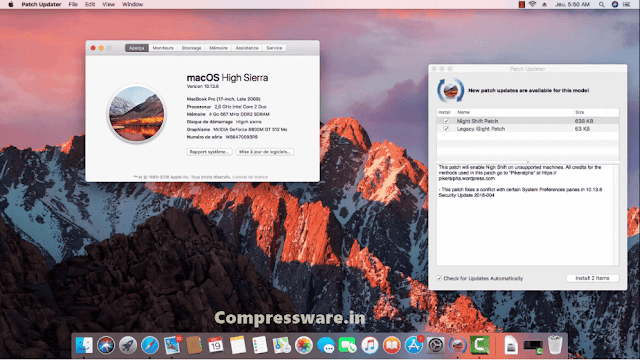This screenshot has height=360, width=640.
Task: Open System Preferences gear icon
Action: [x=436, y=345]
